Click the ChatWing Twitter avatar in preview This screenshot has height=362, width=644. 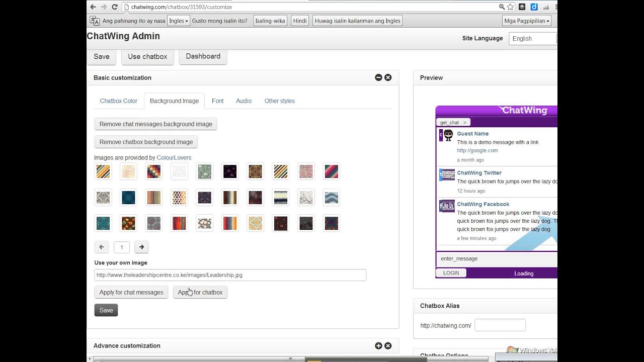click(x=447, y=174)
